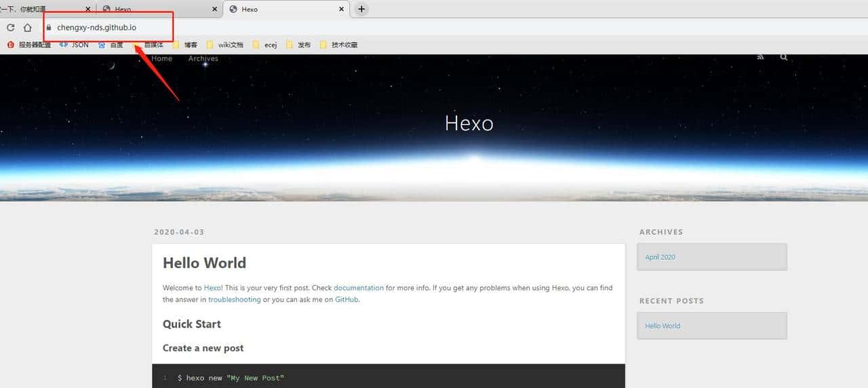Open the 博客 bookmark folder
The width and height of the screenshot is (868, 388).
tap(185, 45)
